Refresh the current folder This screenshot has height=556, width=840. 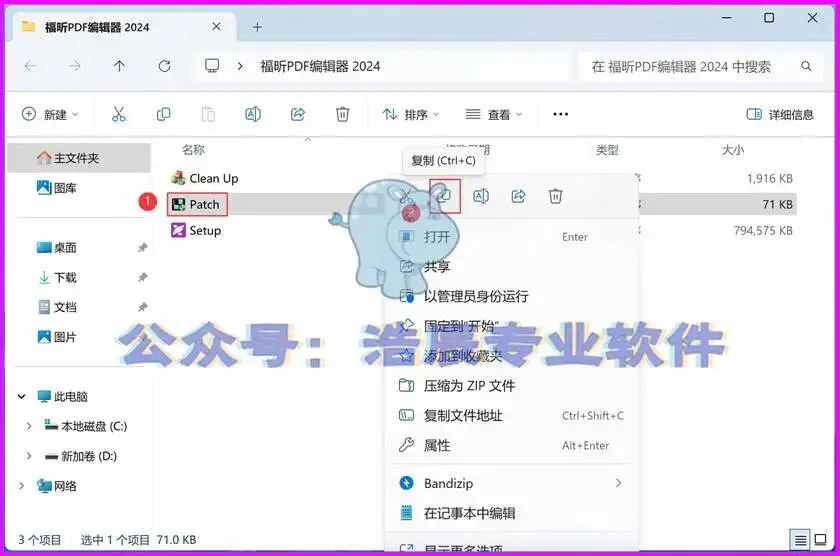[164, 66]
